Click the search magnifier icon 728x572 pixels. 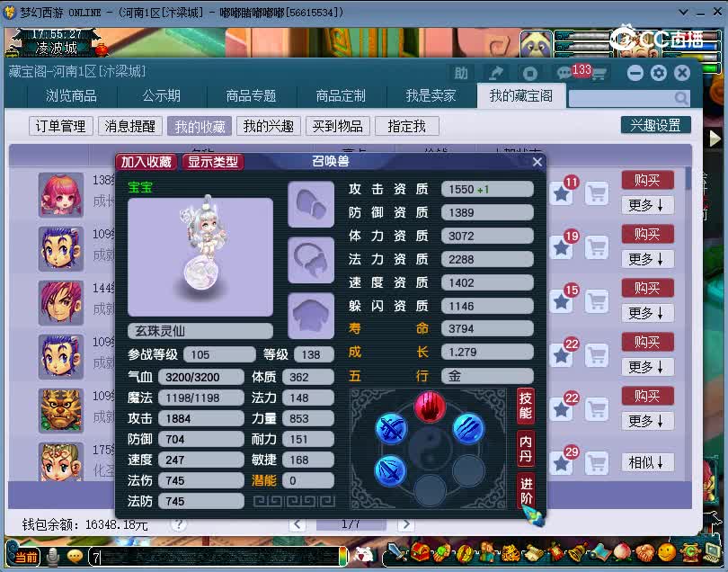680,98
